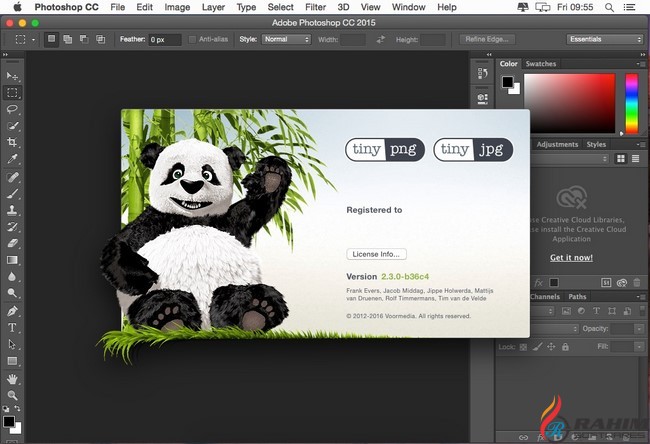650x444 pixels.
Task: Select the Dodge tool
Action: [x=12, y=293]
